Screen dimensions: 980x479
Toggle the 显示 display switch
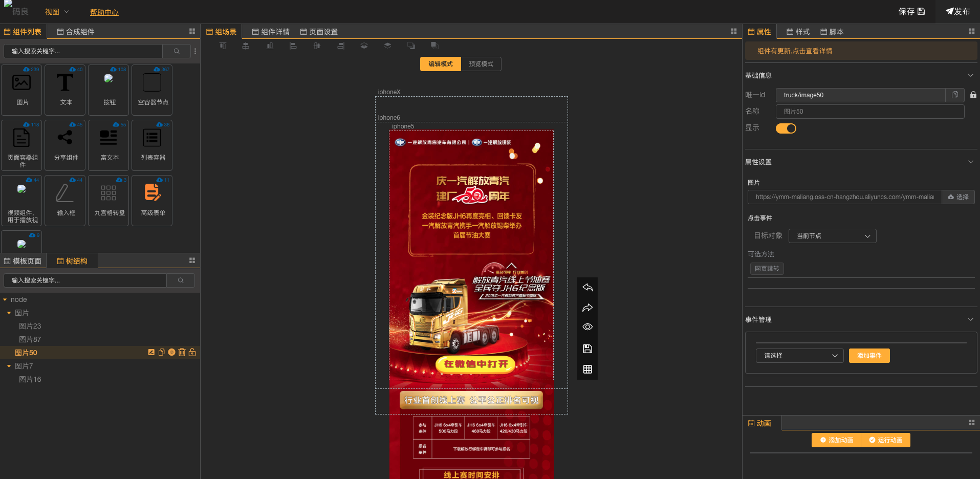[x=786, y=128]
